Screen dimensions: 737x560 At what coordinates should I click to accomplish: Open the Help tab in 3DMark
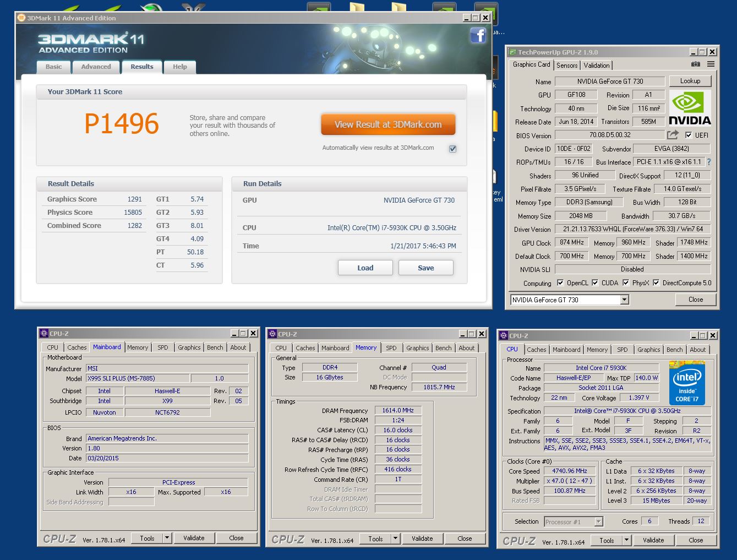(180, 67)
